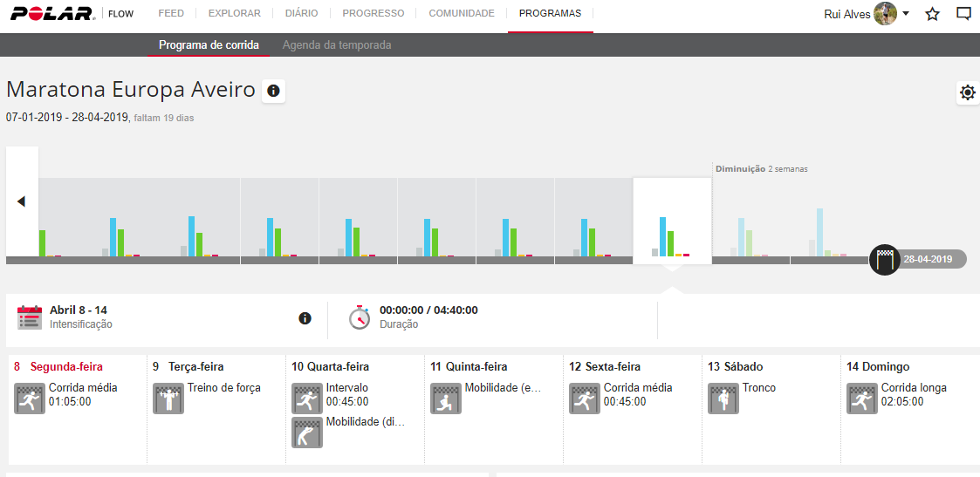Open the notifications message icon

pos(963,14)
